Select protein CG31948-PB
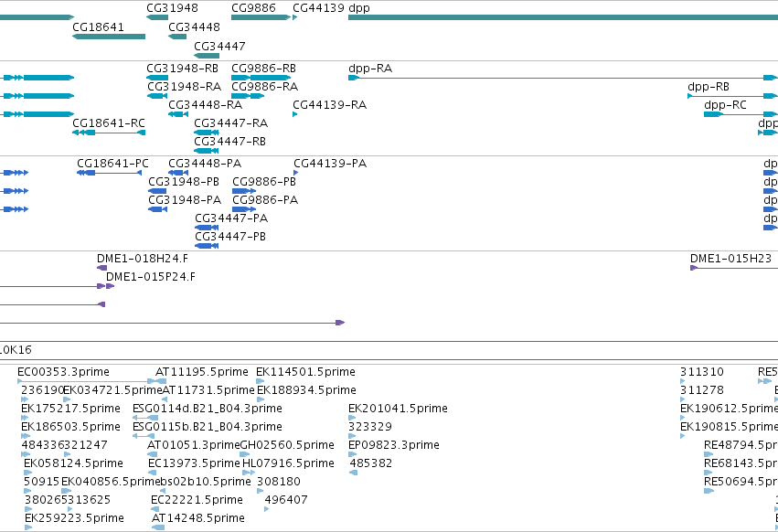 184,182
